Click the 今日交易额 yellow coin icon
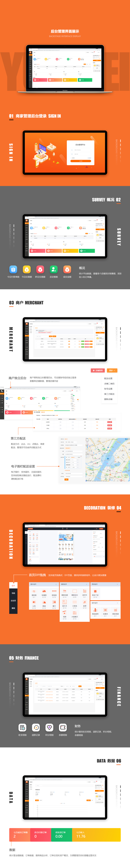The width and height of the screenshot is (130, 868). pos(27,269)
